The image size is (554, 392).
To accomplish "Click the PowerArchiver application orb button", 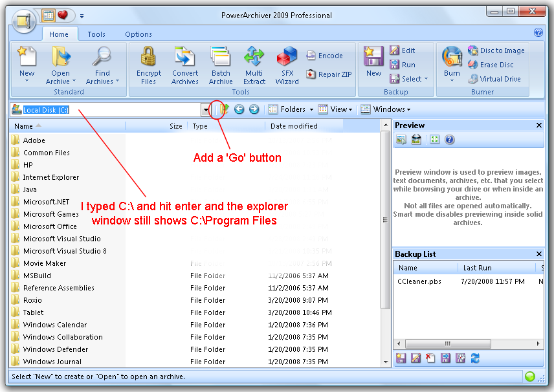I will coord(24,21).
